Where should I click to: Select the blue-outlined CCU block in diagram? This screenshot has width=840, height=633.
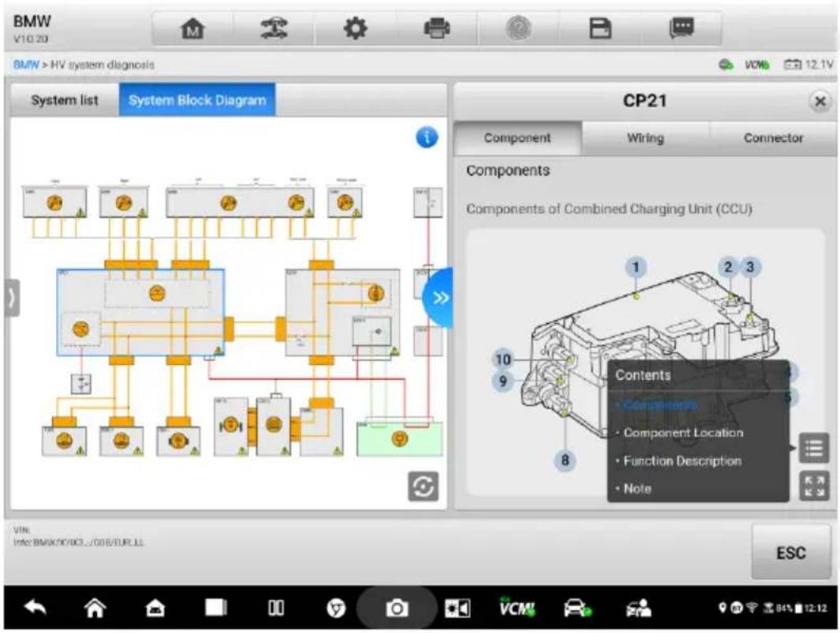pyautogui.click(x=140, y=312)
